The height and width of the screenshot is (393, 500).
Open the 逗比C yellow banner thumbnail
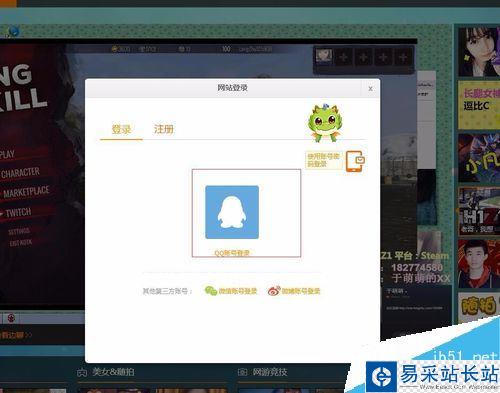pos(479,105)
